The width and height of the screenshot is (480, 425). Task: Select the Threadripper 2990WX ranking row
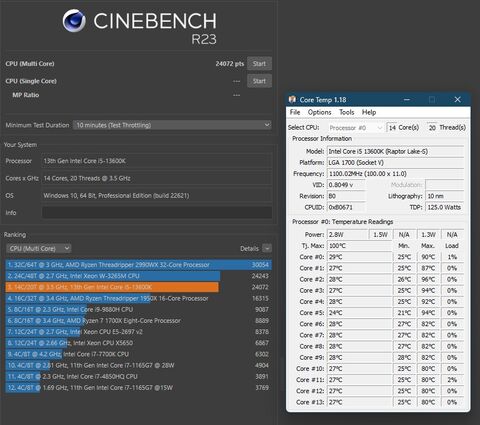(138, 265)
